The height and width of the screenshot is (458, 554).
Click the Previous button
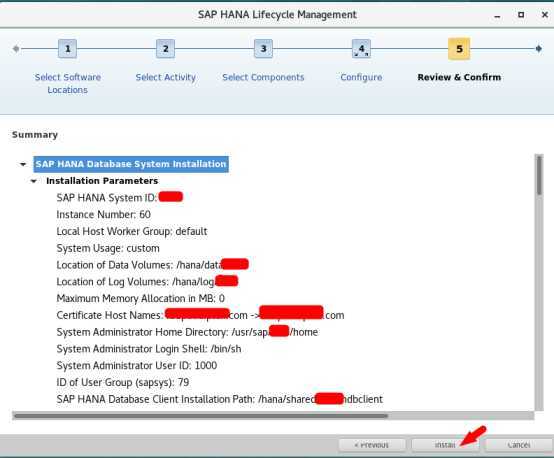pos(372,445)
